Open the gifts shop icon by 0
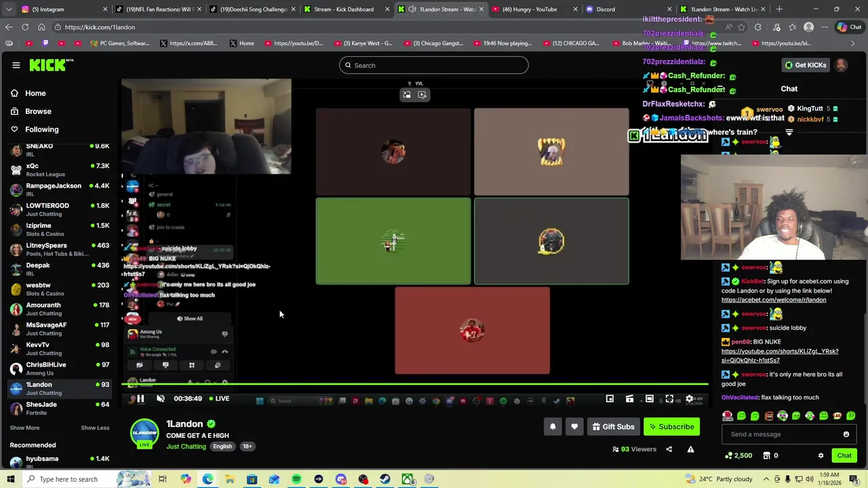Screen dimensions: 868x488 pos(766,455)
